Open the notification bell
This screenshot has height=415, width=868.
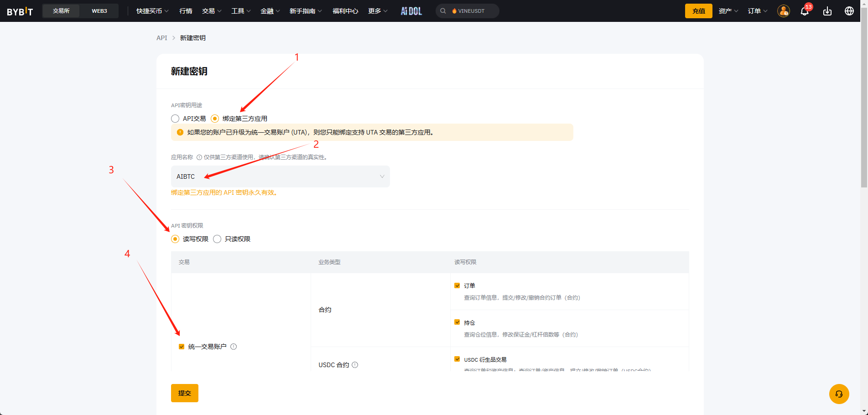[805, 11]
